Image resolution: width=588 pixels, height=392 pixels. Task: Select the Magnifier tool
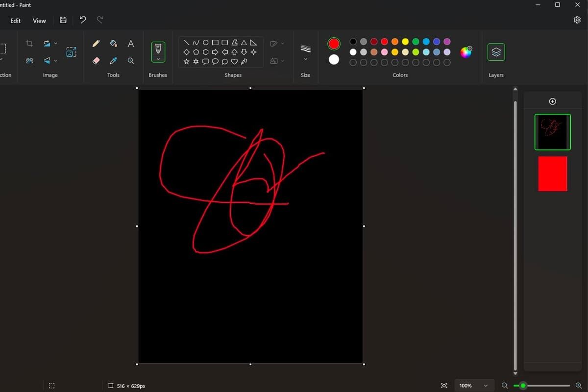click(131, 61)
